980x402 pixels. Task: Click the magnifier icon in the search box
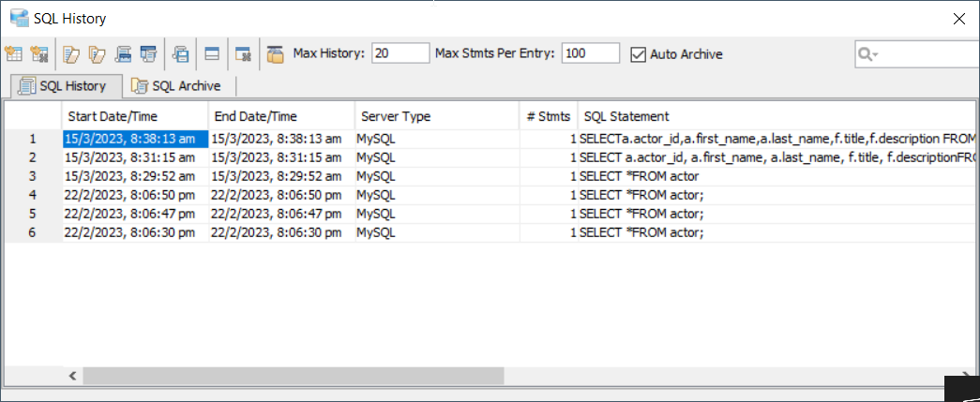point(864,54)
